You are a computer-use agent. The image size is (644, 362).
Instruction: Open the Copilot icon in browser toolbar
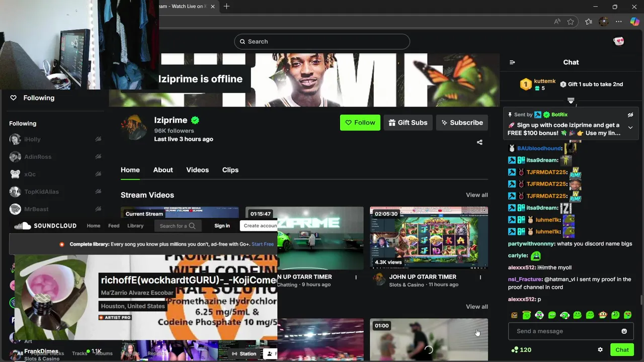[x=634, y=22]
